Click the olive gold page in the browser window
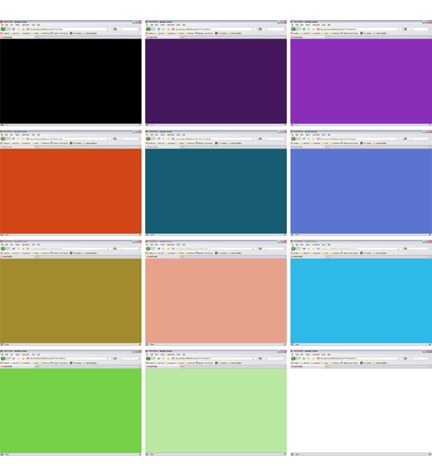Image resolution: width=432 pixels, height=476 pixels. click(x=71, y=301)
